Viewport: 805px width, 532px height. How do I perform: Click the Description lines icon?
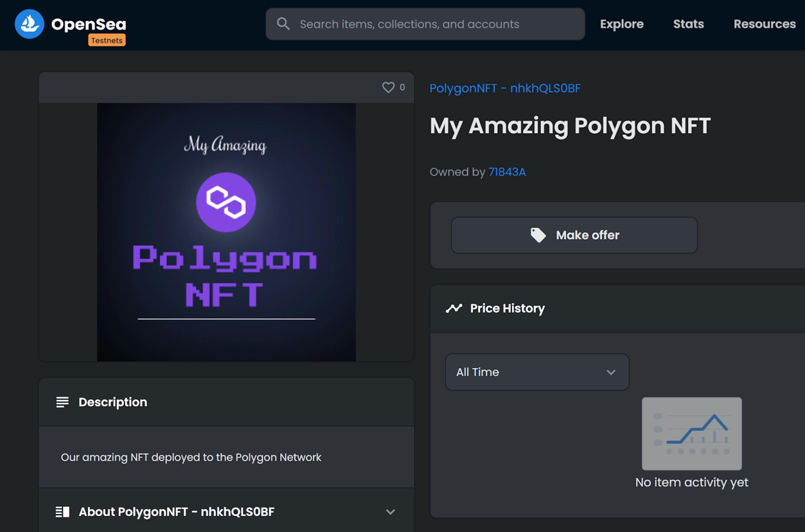[62, 402]
